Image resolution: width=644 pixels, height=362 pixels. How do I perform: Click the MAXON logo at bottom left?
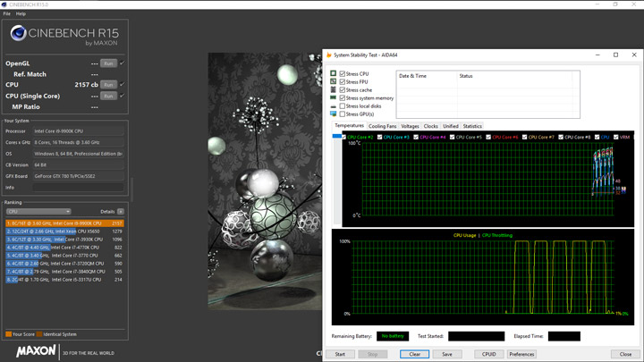click(36, 351)
